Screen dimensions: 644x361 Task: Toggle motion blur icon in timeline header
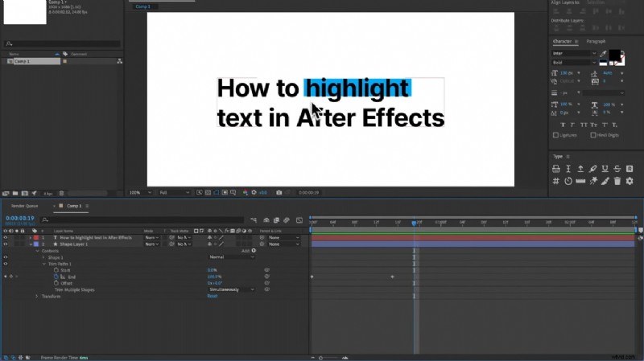(x=287, y=220)
